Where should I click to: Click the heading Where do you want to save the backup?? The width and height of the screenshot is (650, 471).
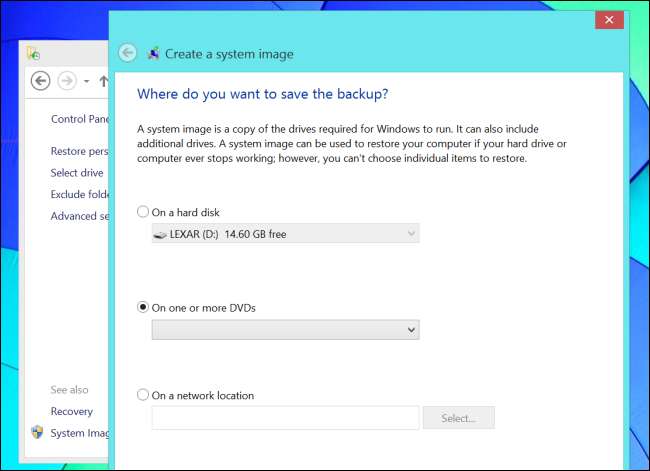[262, 94]
